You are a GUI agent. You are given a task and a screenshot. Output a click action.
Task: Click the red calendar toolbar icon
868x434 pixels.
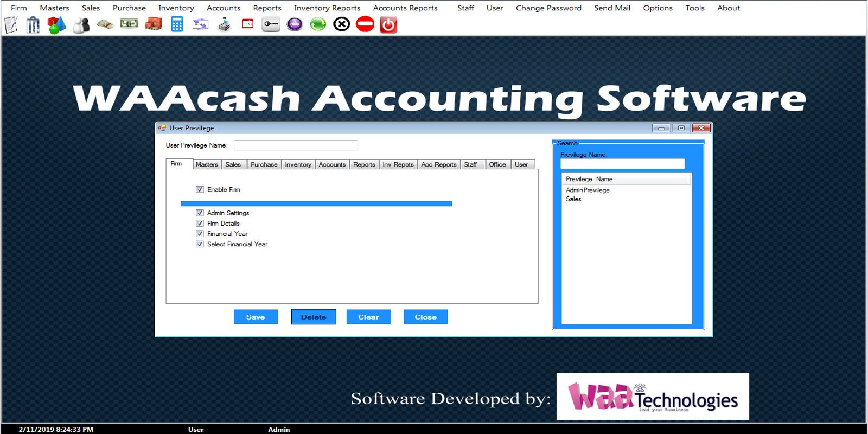point(247,24)
